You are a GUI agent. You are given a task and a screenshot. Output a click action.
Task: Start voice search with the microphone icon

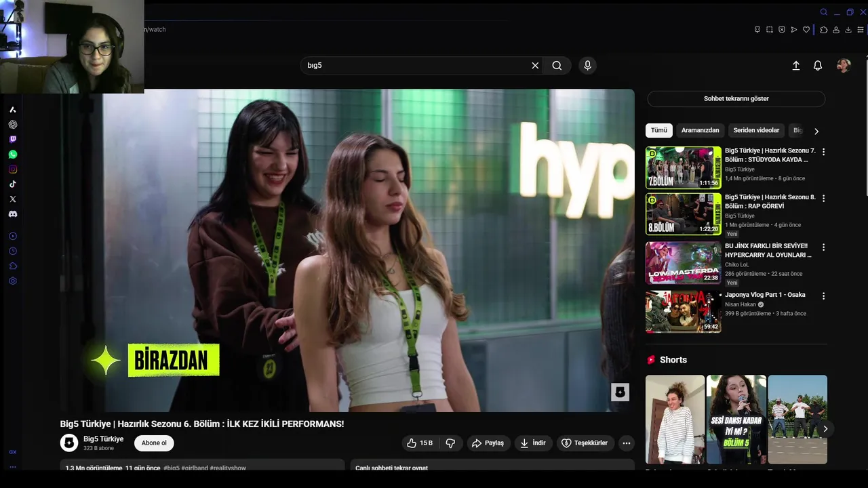[x=587, y=66]
